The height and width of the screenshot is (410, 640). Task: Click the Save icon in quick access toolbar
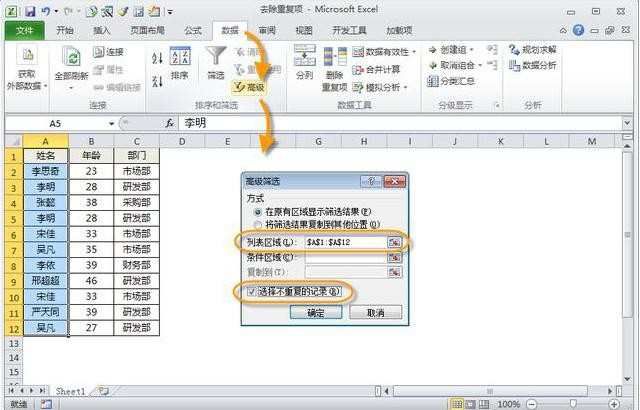click(x=30, y=11)
